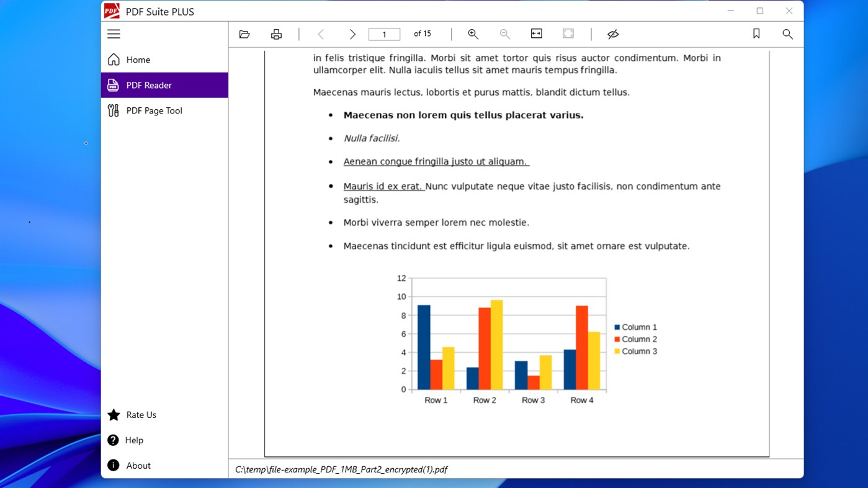
Task: Toggle annotation visibility with eye-slash icon
Action: pos(612,34)
